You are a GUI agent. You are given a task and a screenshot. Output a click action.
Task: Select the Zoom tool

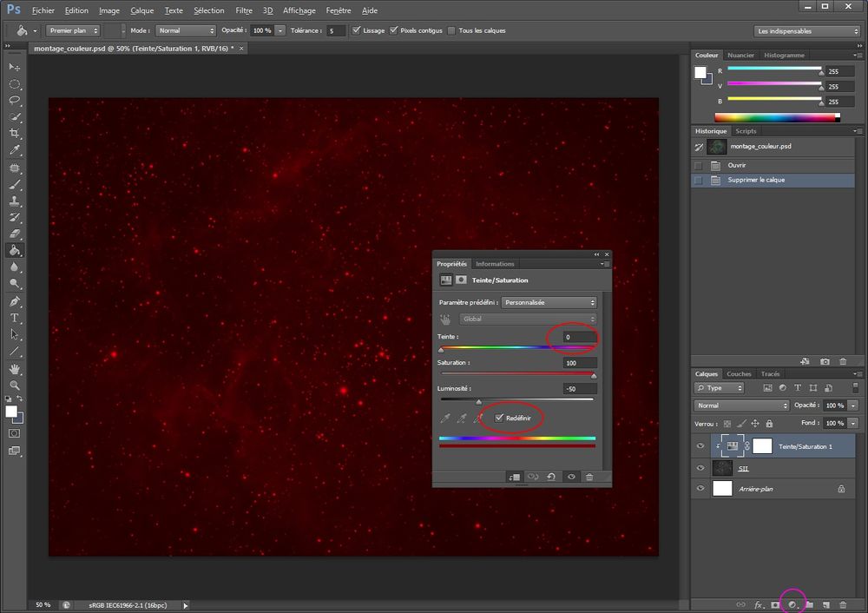[x=14, y=386]
